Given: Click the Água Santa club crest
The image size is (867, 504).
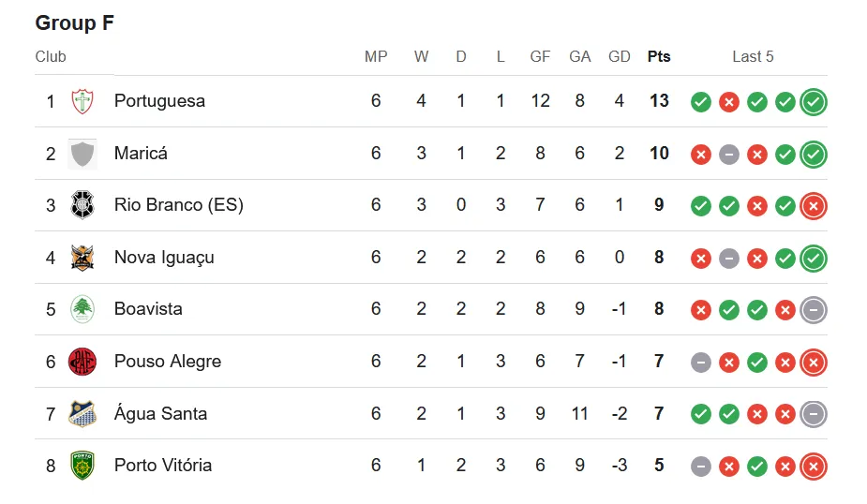Looking at the screenshot, I should coord(82,414).
